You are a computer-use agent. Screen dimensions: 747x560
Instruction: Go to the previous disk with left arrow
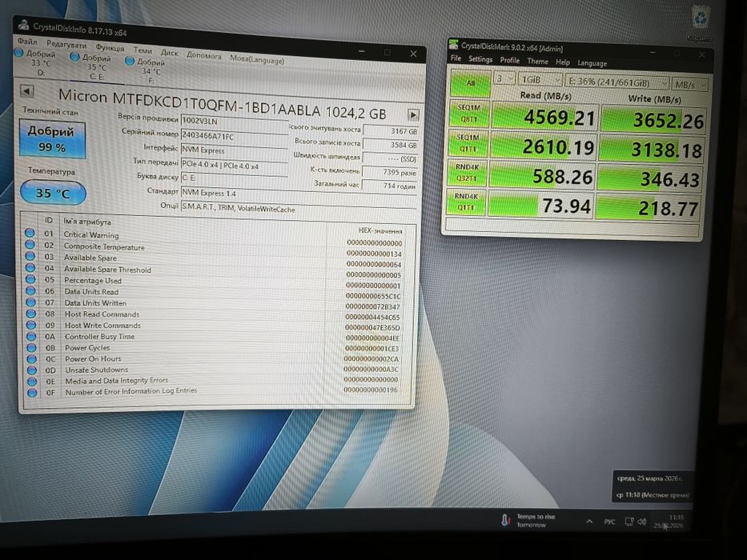26,90
